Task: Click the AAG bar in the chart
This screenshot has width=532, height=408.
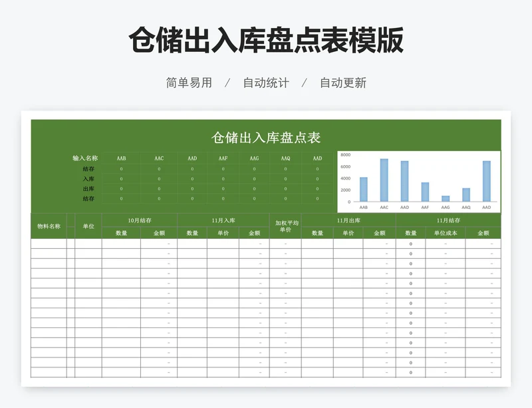Action: click(446, 199)
